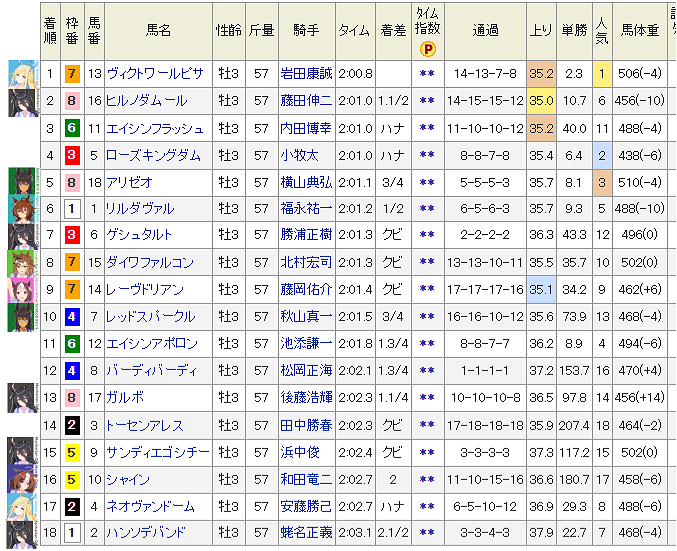Click the ** time index in ヴィクトワールピサ row

pos(427,74)
